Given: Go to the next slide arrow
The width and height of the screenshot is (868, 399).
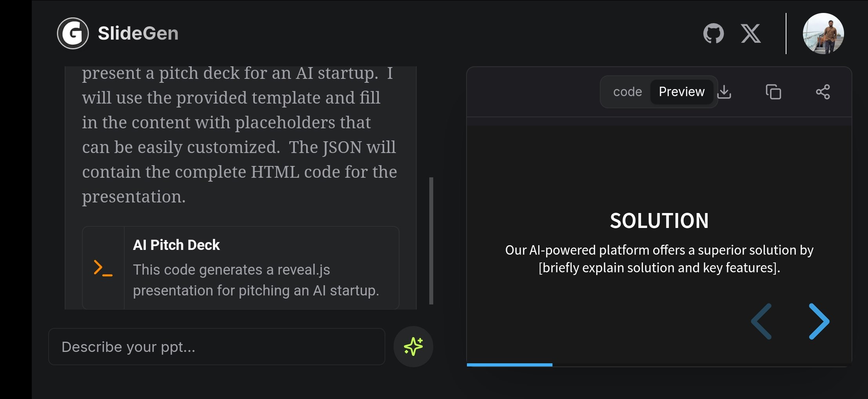Looking at the screenshot, I should (819, 321).
